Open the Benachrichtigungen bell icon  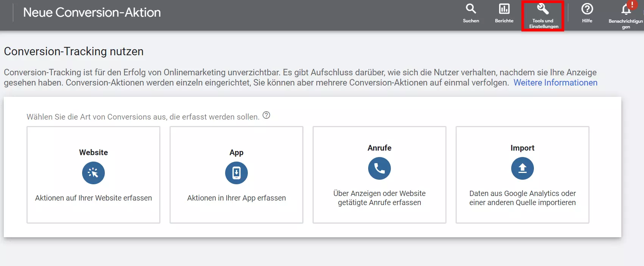tap(625, 9)
